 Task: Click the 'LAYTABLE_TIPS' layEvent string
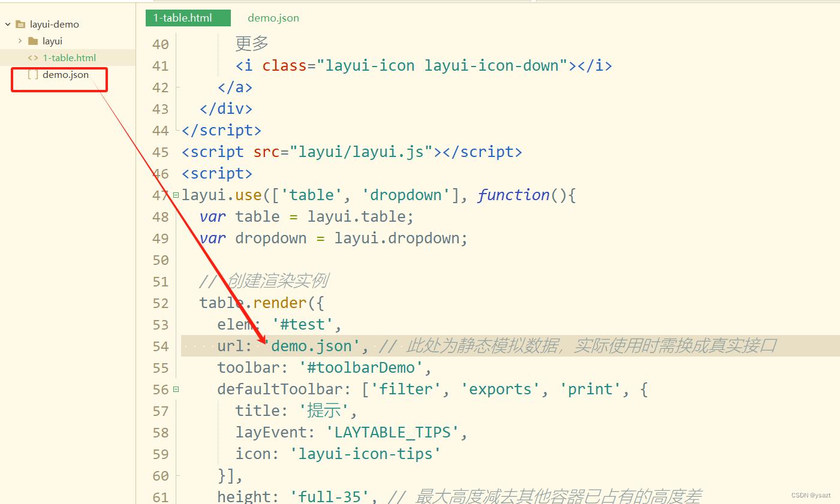coord(393,432)
